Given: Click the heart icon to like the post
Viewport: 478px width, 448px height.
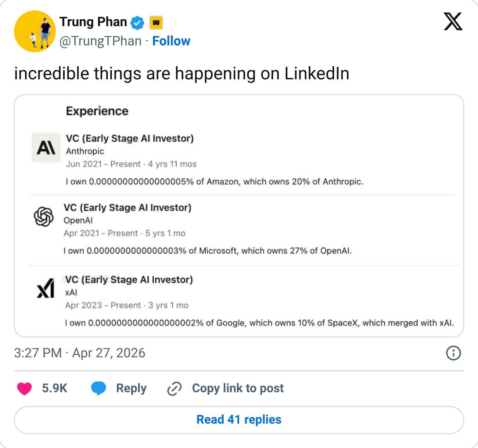Looking at the screenshot, I should tap(24, 388).
